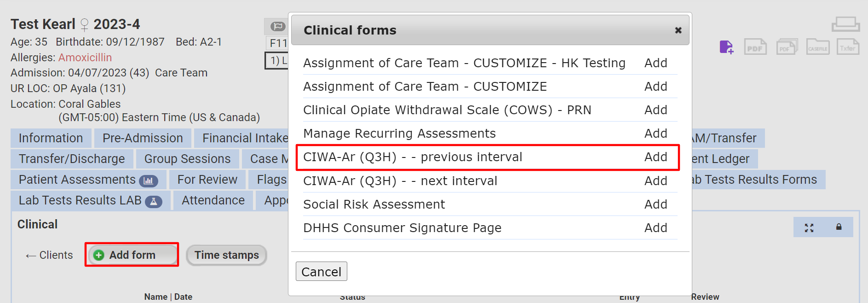Viewport: 868px width, 303px height.
Task: Click the single PDF export icon
Action: pos(755,47)
